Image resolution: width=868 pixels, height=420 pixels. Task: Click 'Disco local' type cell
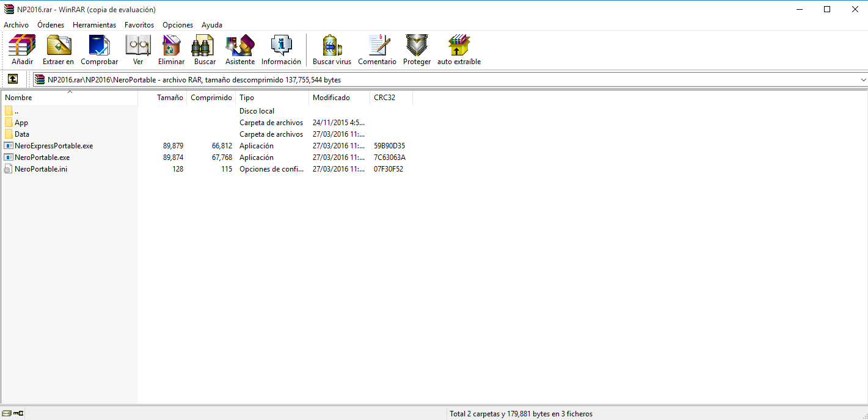[x=257, y=111]
